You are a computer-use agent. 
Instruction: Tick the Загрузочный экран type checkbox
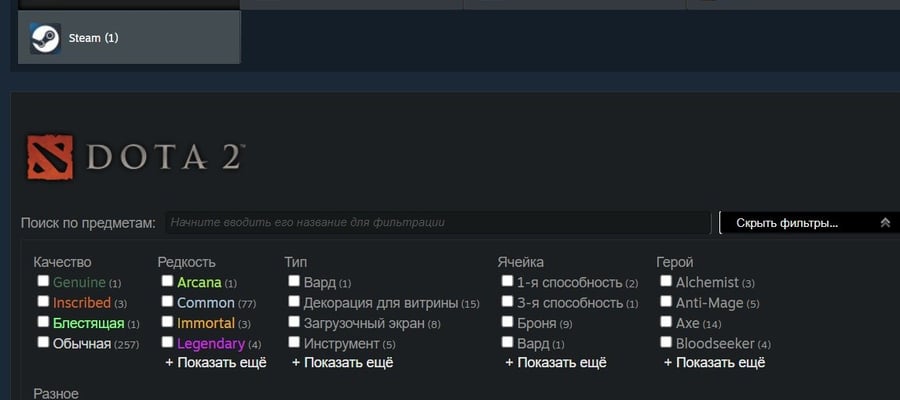pos(294,321)
